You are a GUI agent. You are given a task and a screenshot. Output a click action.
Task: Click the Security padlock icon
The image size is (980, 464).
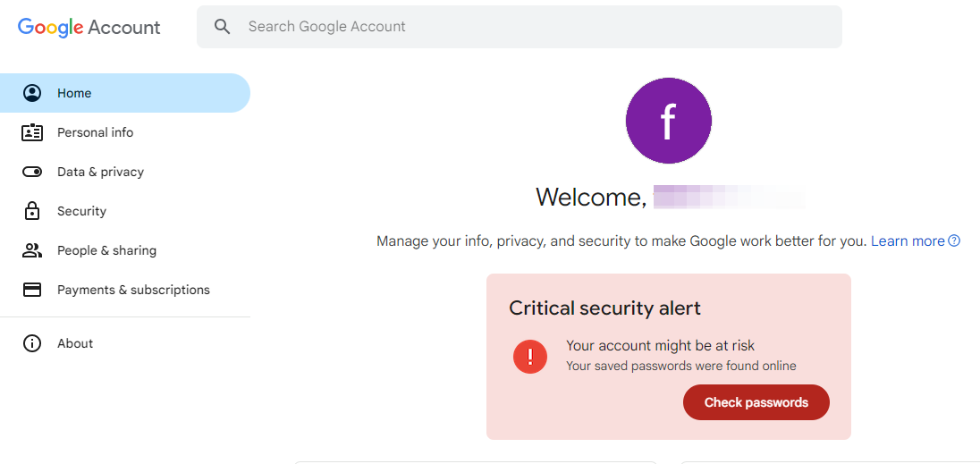tap(32, 211)
